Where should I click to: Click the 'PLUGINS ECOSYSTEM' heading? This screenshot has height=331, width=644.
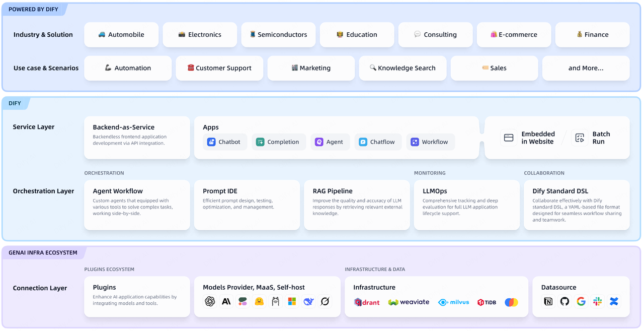point(109,269)
